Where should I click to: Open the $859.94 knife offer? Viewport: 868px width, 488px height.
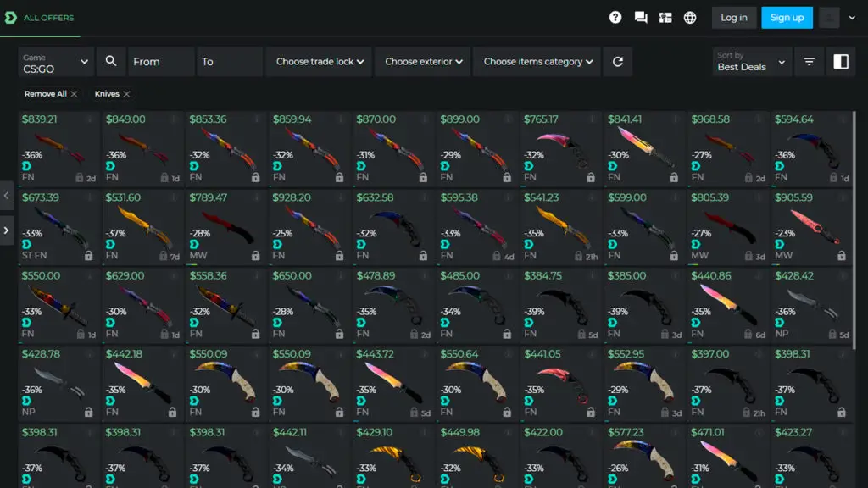point(309,148)
